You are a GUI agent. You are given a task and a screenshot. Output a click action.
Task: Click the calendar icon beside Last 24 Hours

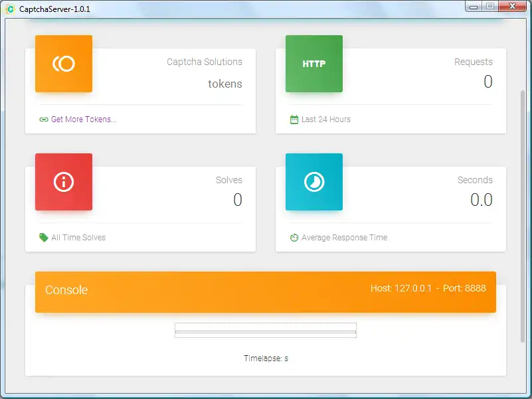coord(294,120)
